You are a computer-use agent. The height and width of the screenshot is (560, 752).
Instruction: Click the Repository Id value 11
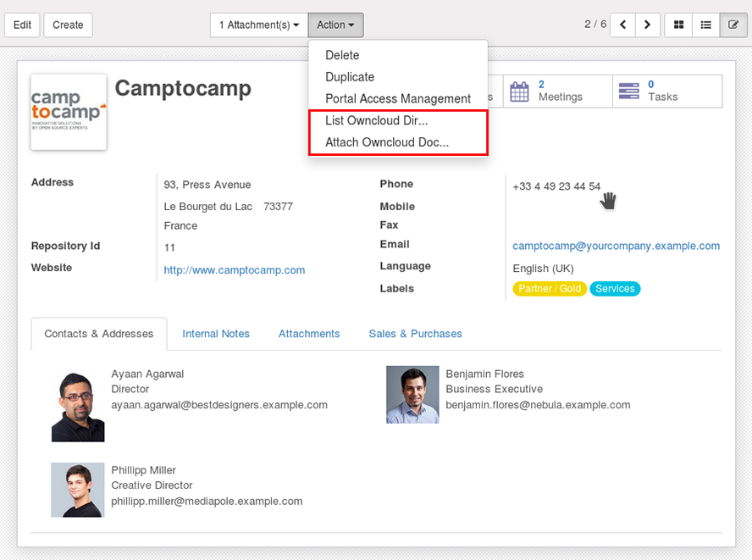(169, 247)
